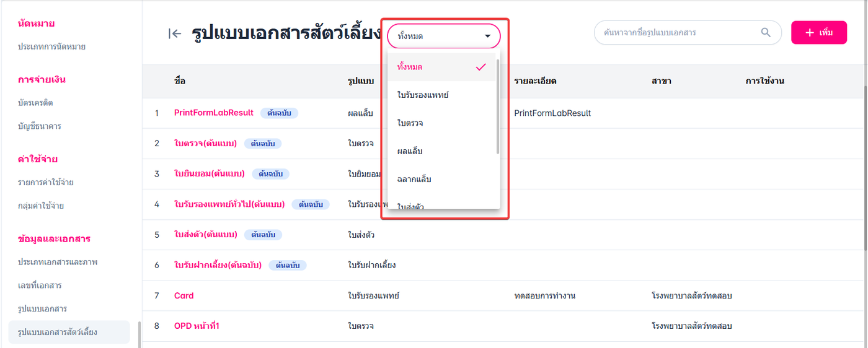
Task: Click the collapse sidebar arrow icon
Action: pos(175,33)
